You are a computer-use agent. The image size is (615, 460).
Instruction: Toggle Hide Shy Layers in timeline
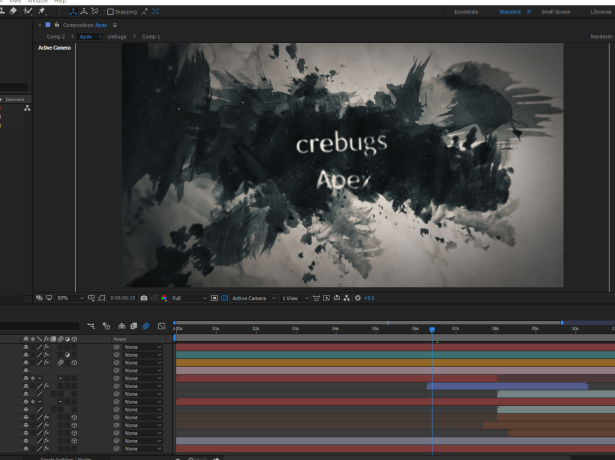point(122,326)
